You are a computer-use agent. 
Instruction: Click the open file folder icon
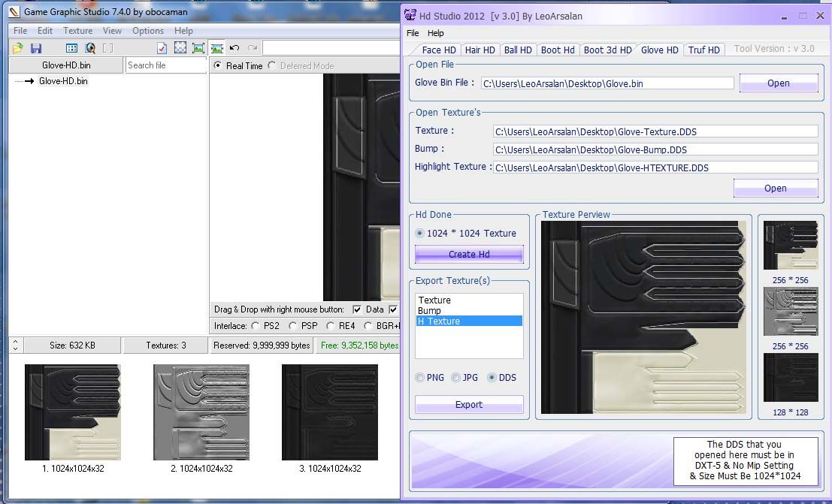pos(18,48)
